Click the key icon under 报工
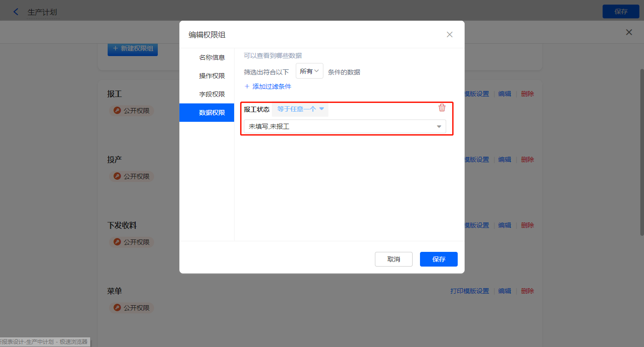 tap(117, 111)
